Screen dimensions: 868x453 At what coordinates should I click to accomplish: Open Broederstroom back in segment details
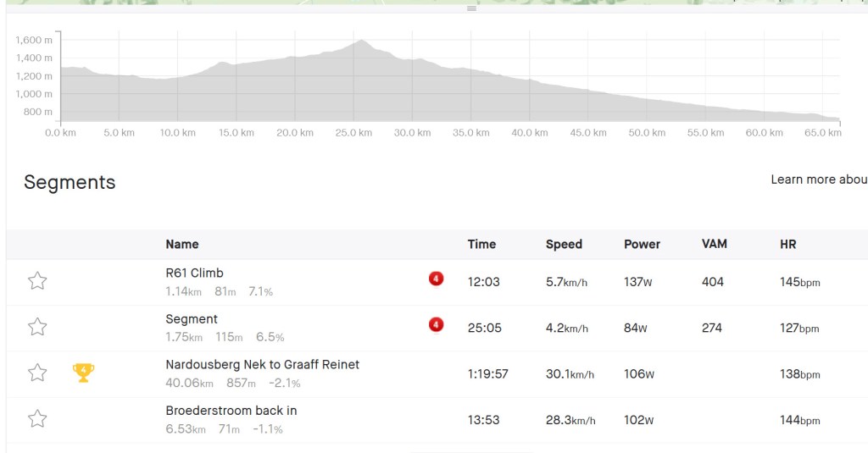(x=231, y=411)
